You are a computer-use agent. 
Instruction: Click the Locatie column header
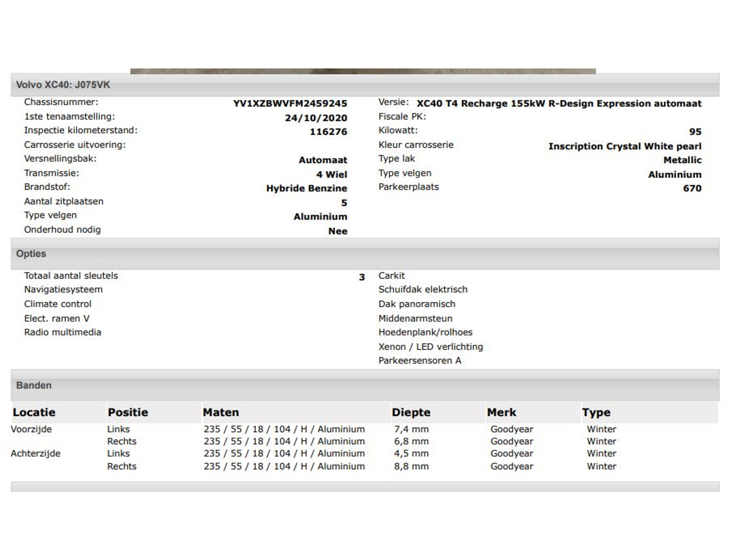pyautogui.click(x=34, y=412)
